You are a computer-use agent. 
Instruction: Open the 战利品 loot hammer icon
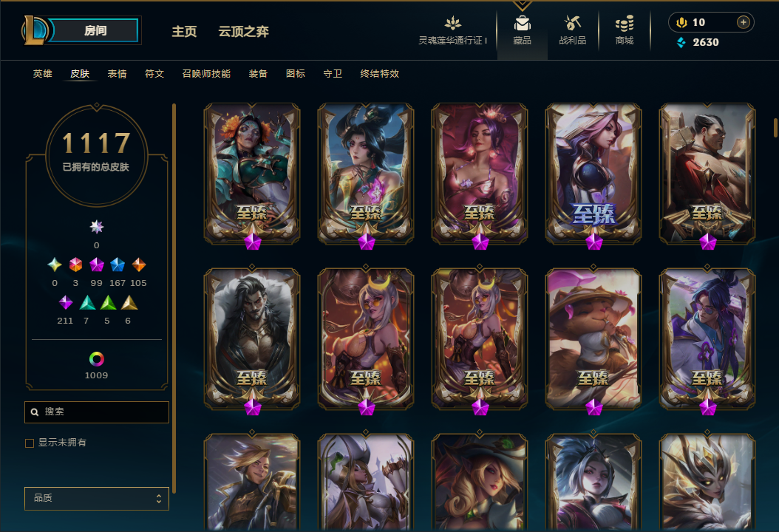click(572, 24)
